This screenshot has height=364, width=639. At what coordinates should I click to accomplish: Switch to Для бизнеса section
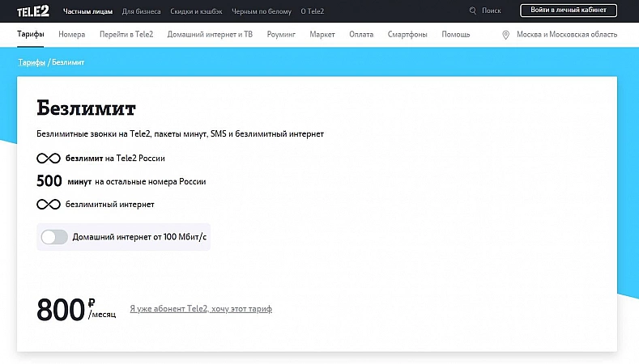click(x=142, y=11)
